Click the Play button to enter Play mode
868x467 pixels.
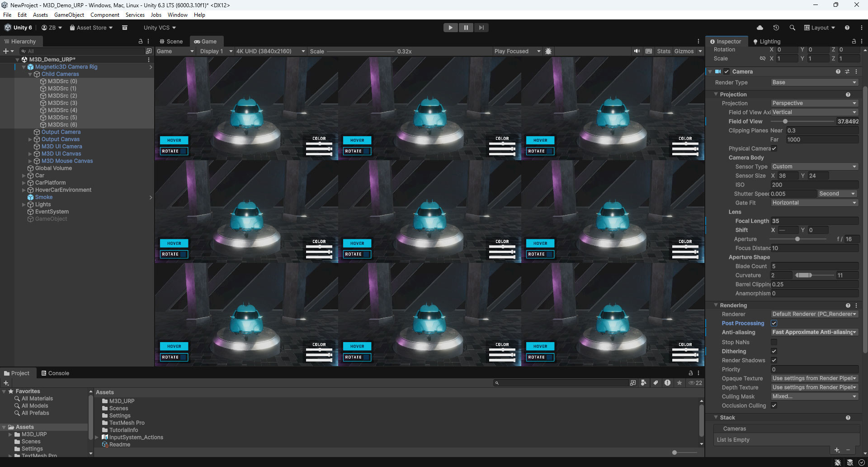click(x=450, y=28)
